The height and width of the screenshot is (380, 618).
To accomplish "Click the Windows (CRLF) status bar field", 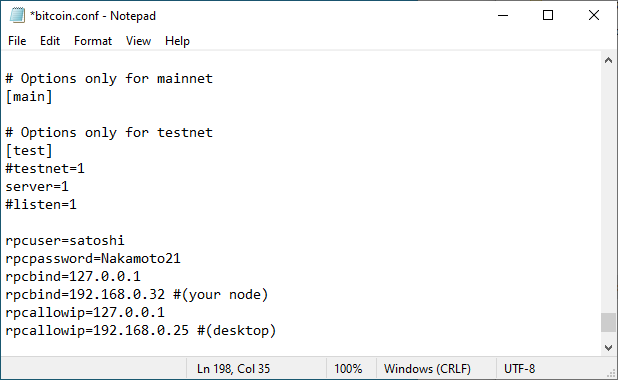I will pos(427,369).
